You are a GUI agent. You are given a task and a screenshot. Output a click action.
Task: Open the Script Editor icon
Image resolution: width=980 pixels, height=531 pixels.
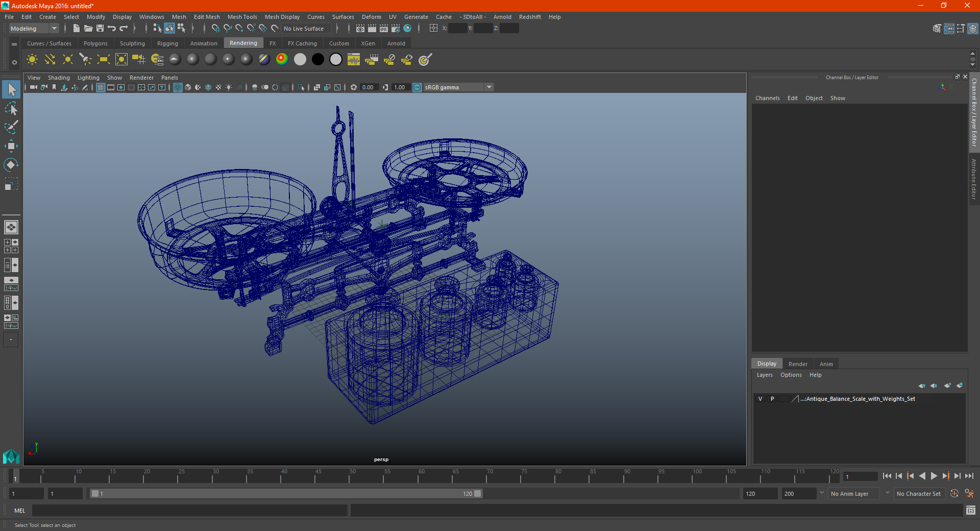pyautogui.click(x=971, y=510)
